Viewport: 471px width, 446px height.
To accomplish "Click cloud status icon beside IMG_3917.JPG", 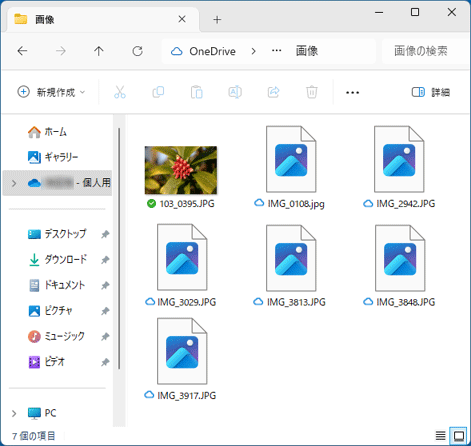I will tap(149, 395).
